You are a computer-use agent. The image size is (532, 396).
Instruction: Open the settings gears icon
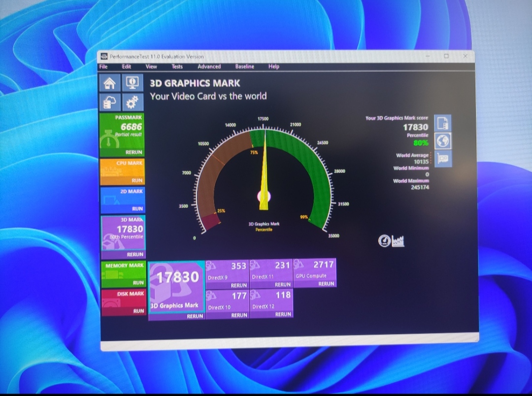133,102
